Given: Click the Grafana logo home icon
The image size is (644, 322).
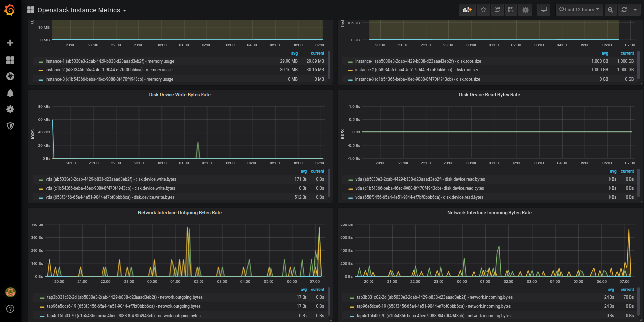Looking at the screenshot, I should [x=10, y=10].
